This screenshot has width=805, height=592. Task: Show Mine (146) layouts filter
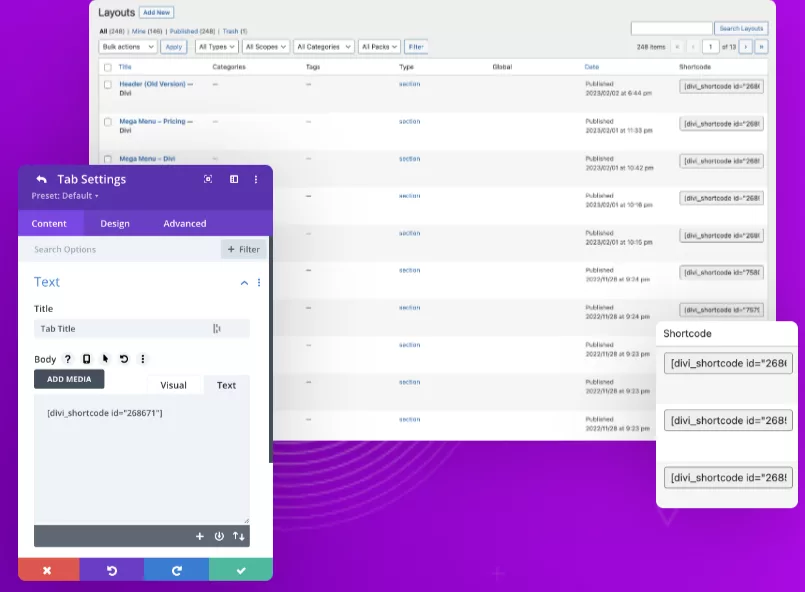click(147, 31)
